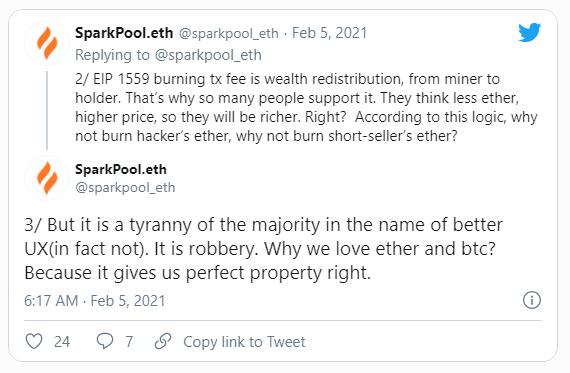Click the chain link icon
570x373 pixels.
click(x=163, y=341)
